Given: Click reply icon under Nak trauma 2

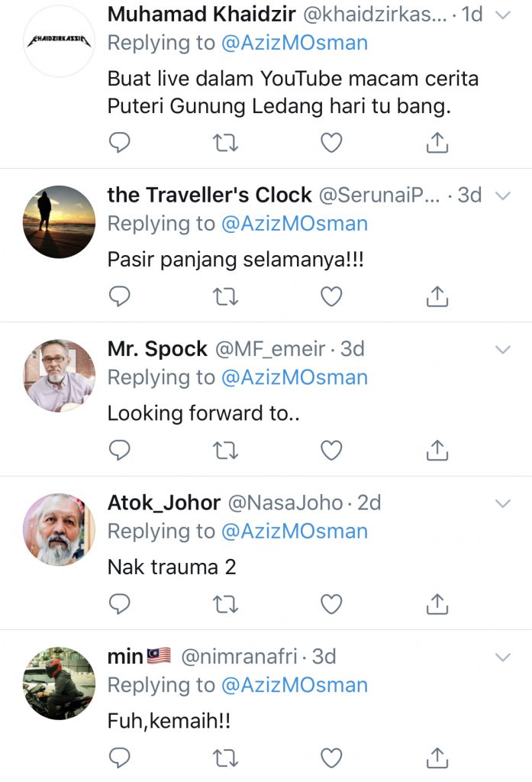Looking at the screenshot, I should 119,603.
